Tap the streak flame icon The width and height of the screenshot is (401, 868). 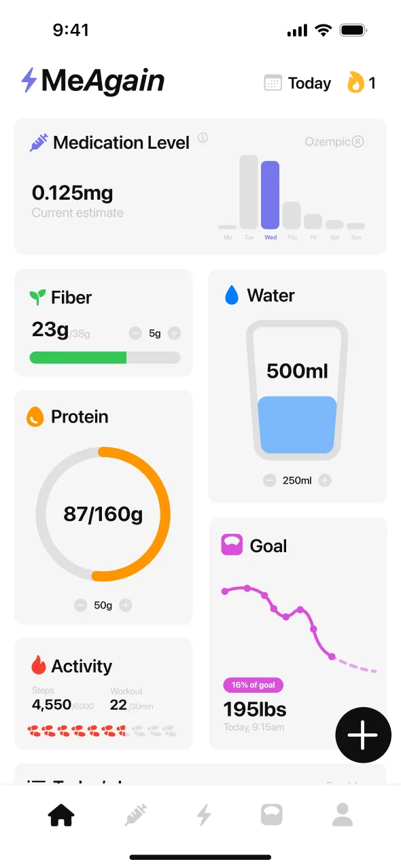(x=356, y=82)
